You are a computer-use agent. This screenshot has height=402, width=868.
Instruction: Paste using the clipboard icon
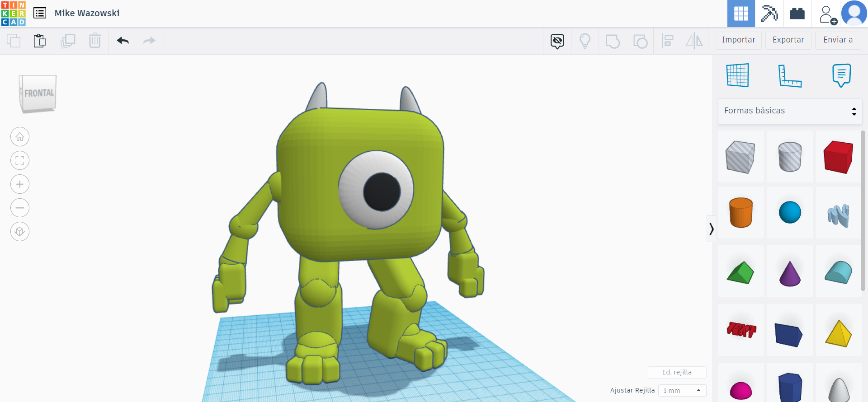[40, 41]
